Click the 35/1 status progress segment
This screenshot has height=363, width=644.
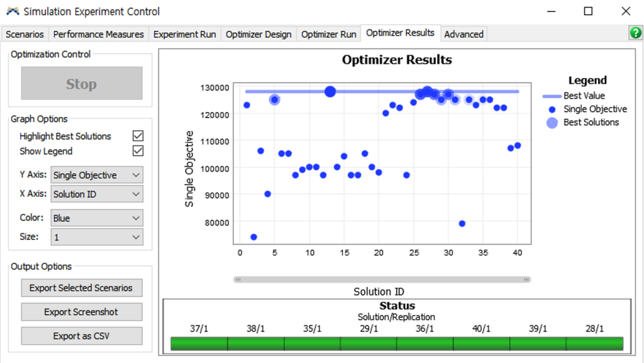pos(312,343)
